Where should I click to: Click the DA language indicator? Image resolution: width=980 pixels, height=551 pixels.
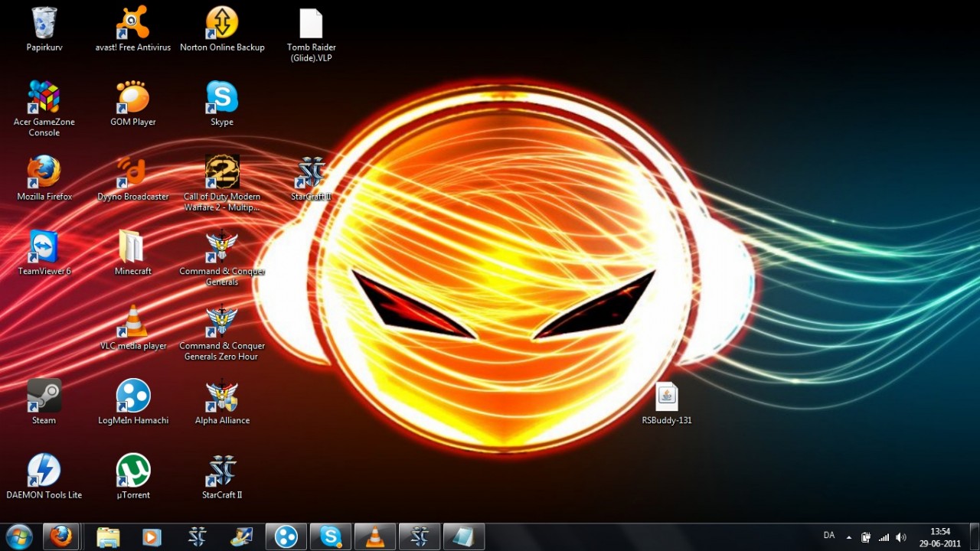point(829,536)
